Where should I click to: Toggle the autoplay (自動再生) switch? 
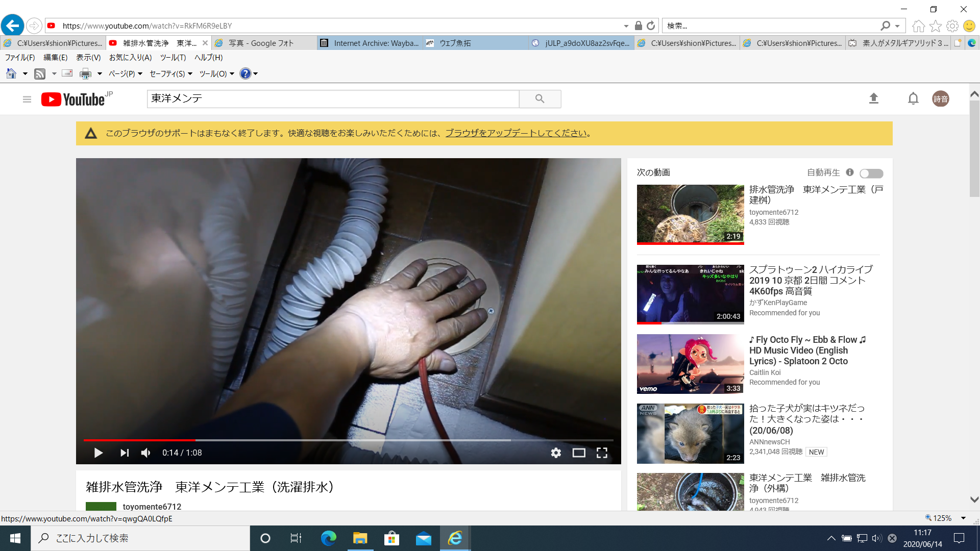point(871,173)
